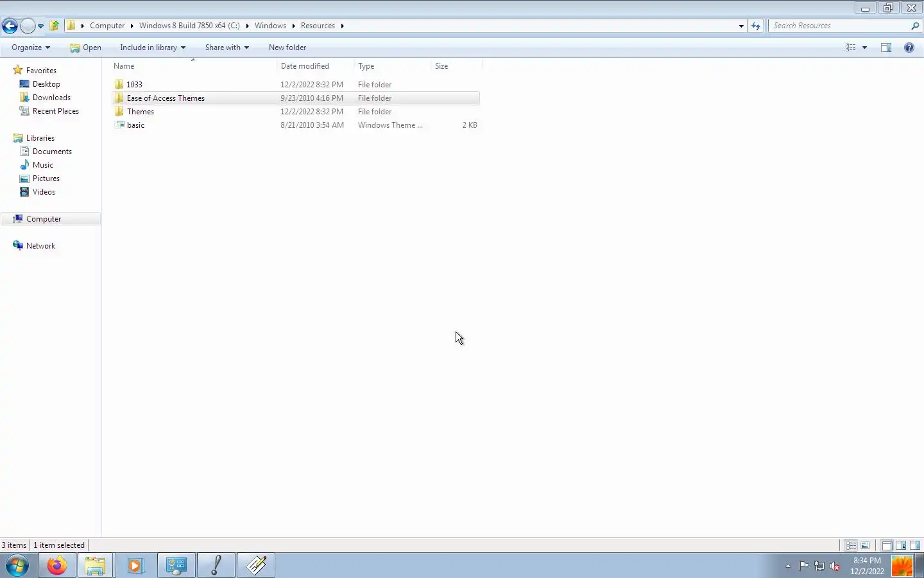Click the exclamation mark taskbar icon
This screenshot has width=924, height=578.
tap(216, 566)
